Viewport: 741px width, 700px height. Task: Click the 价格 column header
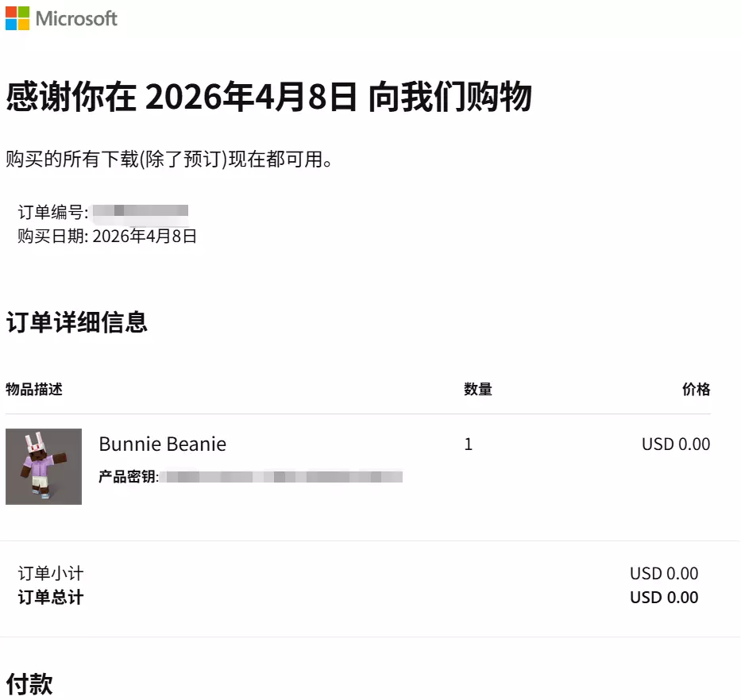pyautogui.click(x=696, y=389)
